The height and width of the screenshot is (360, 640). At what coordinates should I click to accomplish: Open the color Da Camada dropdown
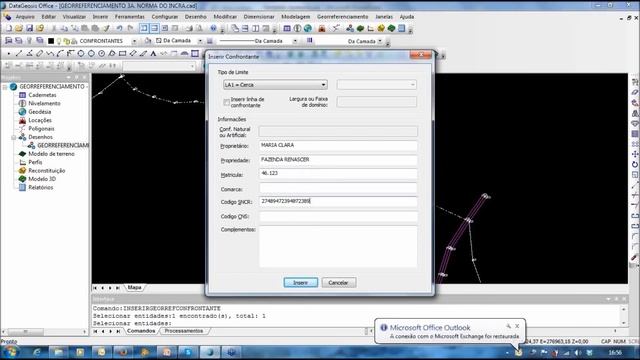tap(200, 41)
